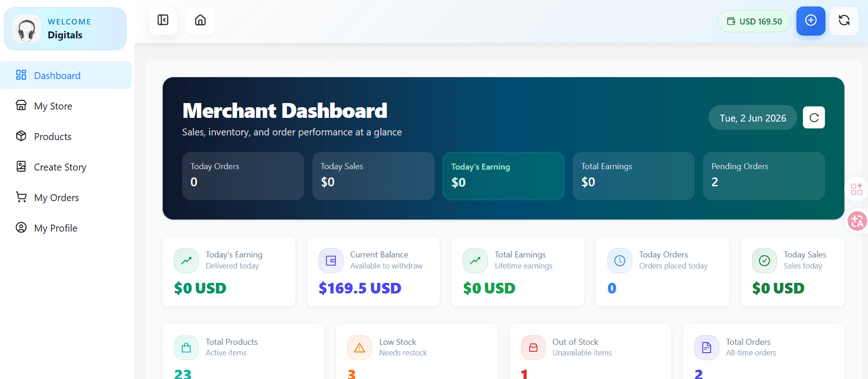Open the Dashboard menu item
Screen dimensions: 868x379
point(66,75)
